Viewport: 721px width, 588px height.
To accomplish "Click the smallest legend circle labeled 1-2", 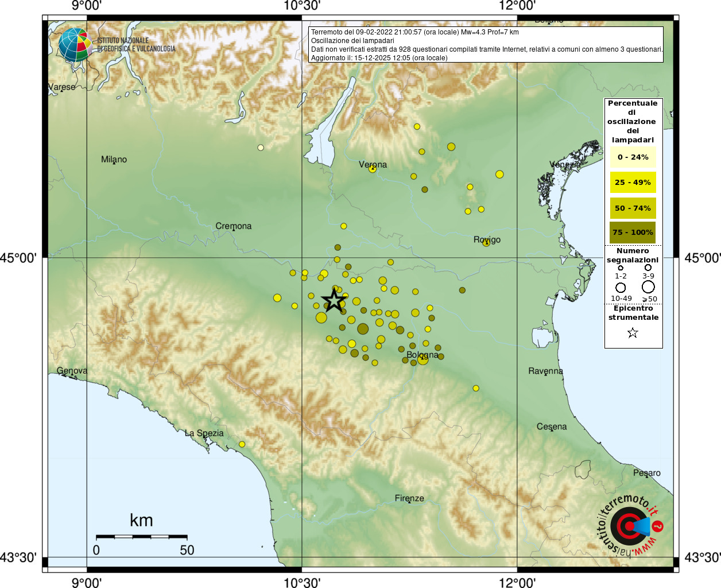I will point(621,268).
